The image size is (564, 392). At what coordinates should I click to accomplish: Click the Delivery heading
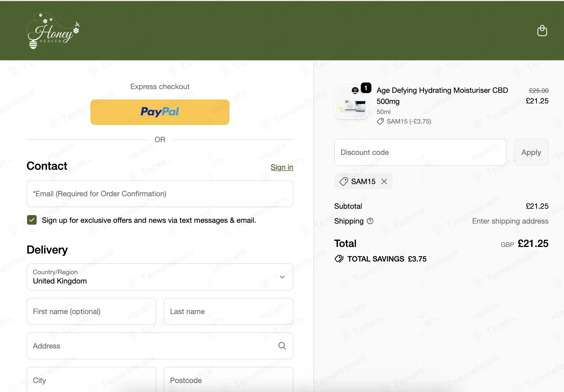click(47, 250)
